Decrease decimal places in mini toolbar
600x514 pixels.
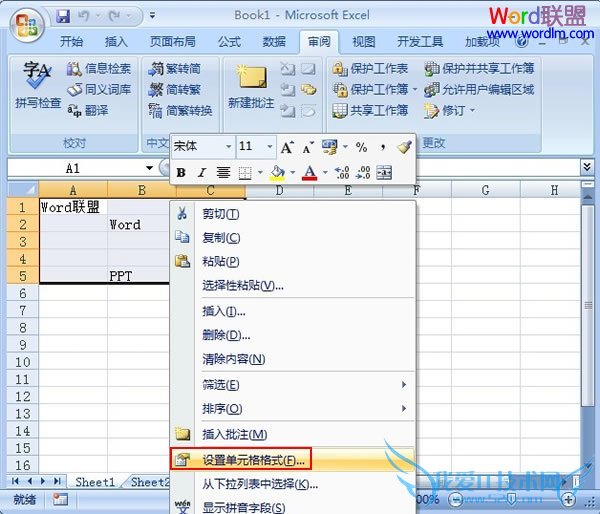(363, 173)
